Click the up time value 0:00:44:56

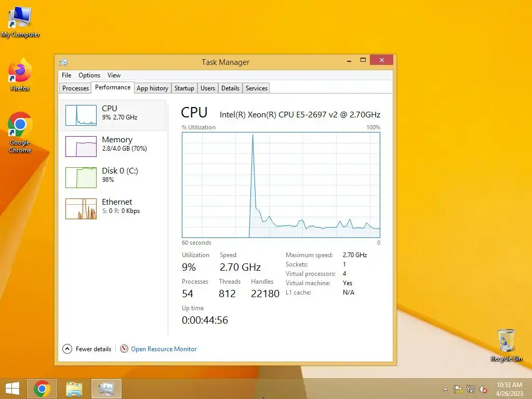[x=205, y=320]
